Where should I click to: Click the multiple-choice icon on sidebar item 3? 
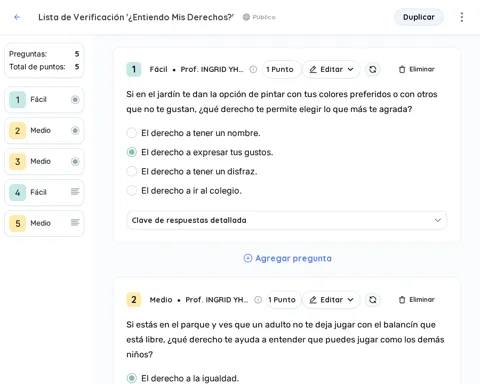tap(75, 161)
